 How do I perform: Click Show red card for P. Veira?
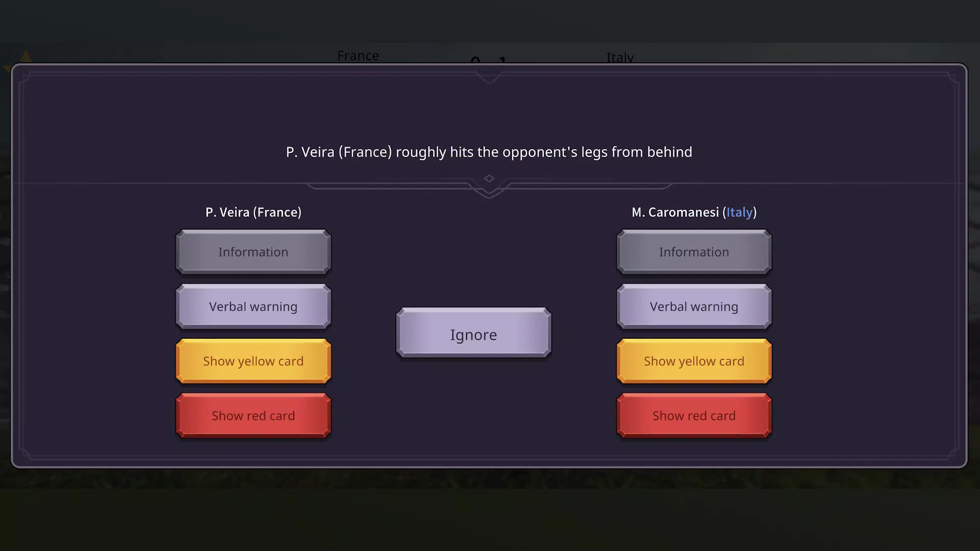coord(253,415)
